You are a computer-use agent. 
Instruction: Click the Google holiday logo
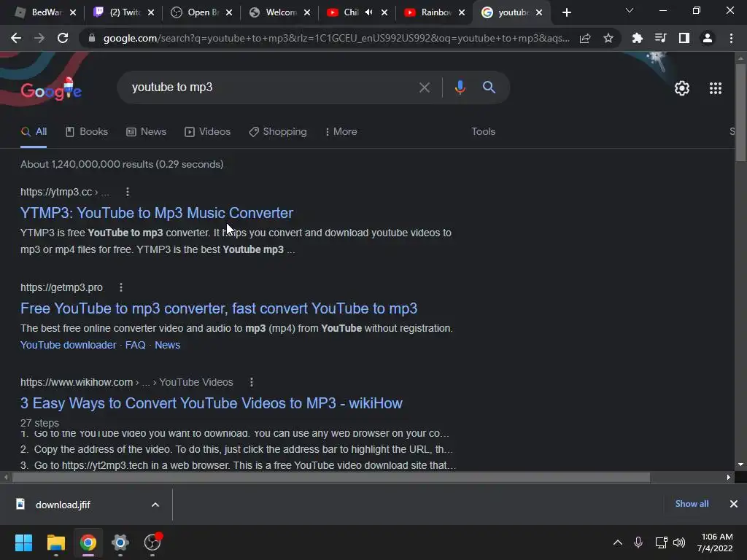pyautogui.click(x=51, y=88)
